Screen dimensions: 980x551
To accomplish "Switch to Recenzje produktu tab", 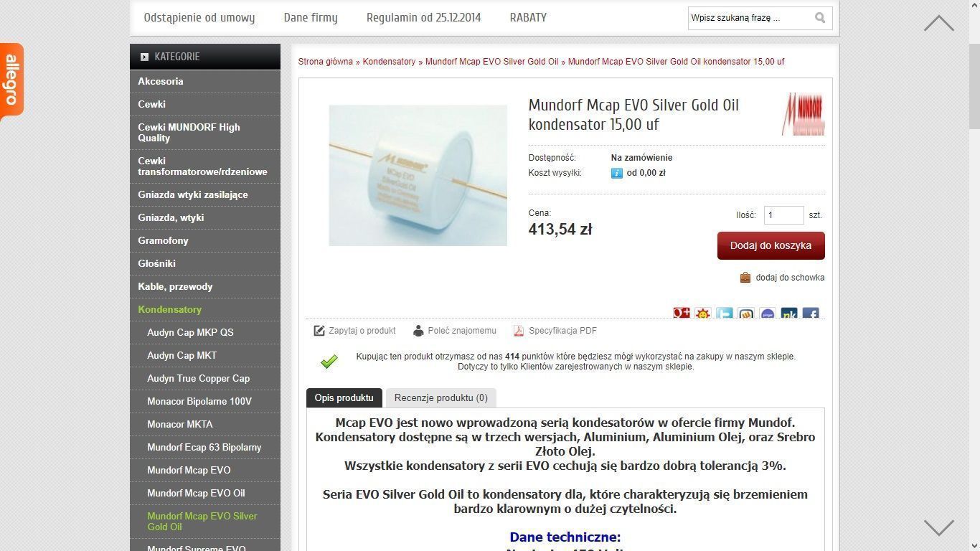I will [x=440, y=397].
